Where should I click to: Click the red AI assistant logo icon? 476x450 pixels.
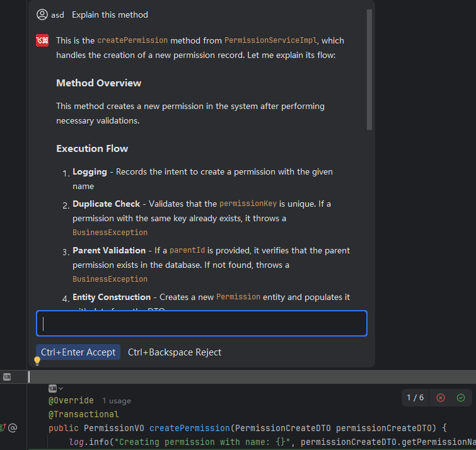tap(42, 40)
